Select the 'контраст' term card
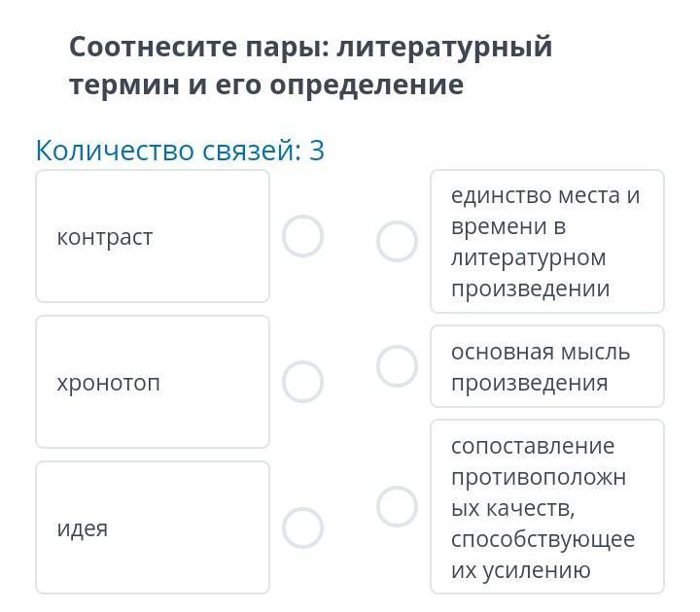Image resolution: width=700 pixels, height=612 pixels. point(153,236)
